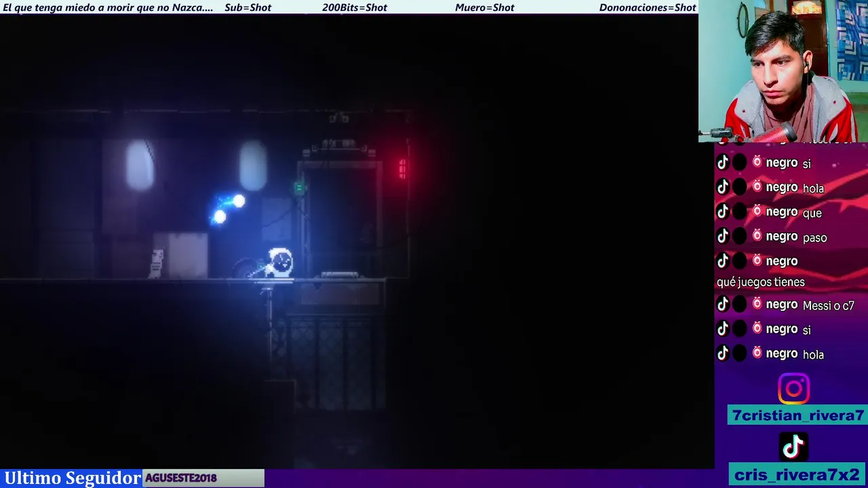868x488 pixels.
Task: Click the username "negro" above "qué juegos tienes"
Action: click(x=781, y=261)
